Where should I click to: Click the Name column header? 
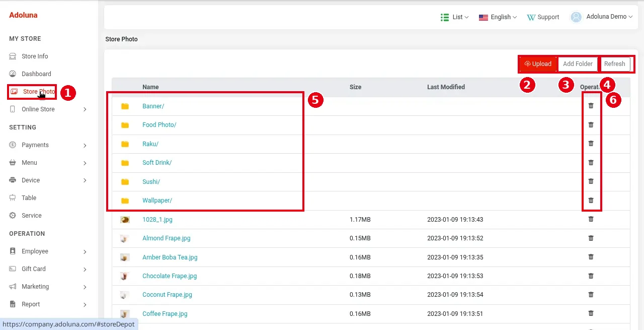pyautogui.click(x=150, y=87)
